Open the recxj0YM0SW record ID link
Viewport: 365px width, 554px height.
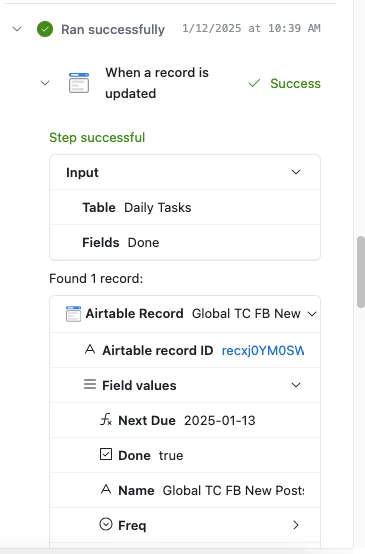coord(263,350)
